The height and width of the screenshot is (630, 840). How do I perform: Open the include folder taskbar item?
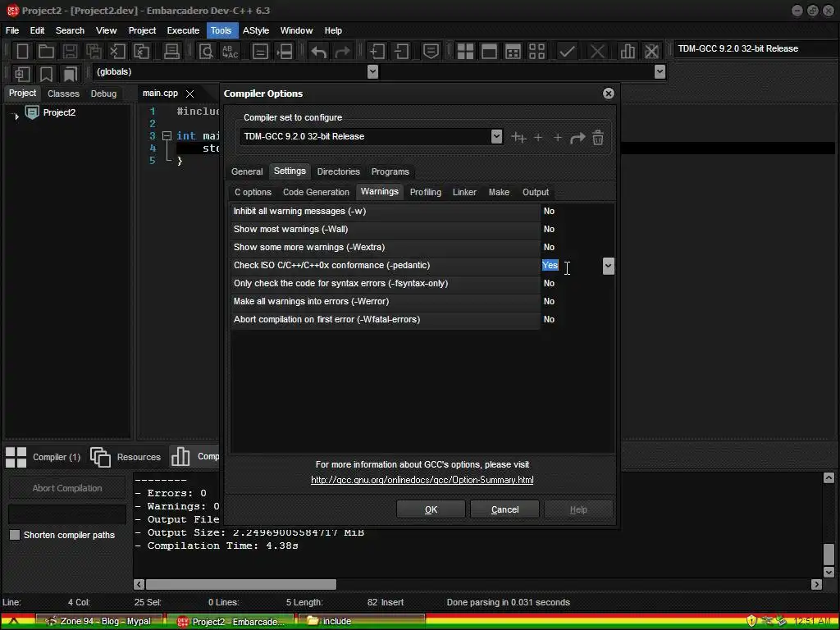pyautogui.click(x=362, y=622)
